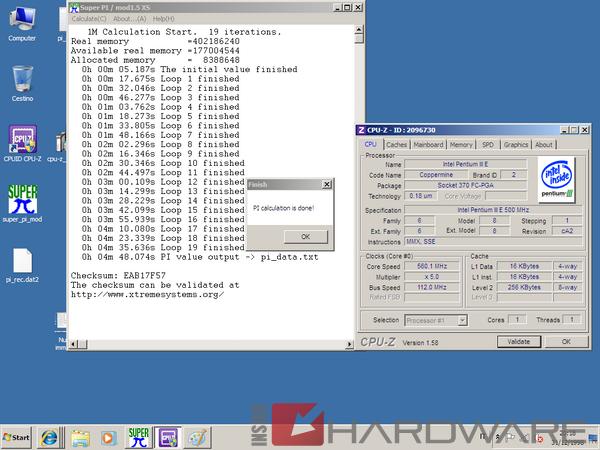Viewport: 600px width, 450px height.
Task: Switch to CPU-Z taskbar button
Action: 168,437
